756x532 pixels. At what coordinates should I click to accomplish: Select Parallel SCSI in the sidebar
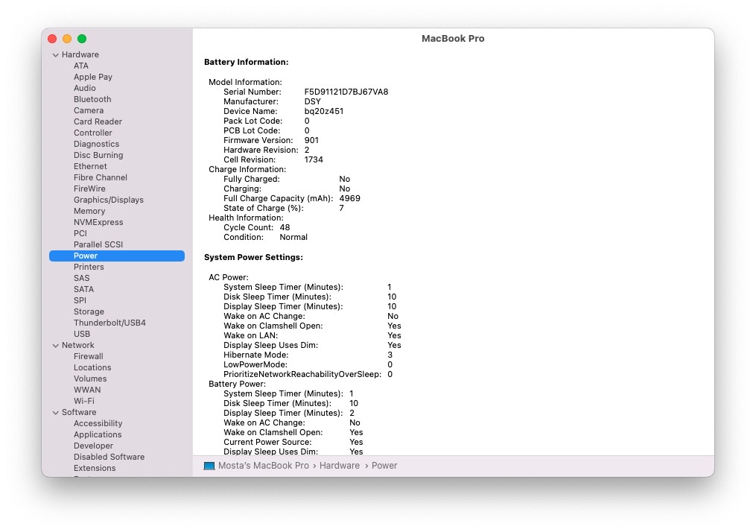98,244
